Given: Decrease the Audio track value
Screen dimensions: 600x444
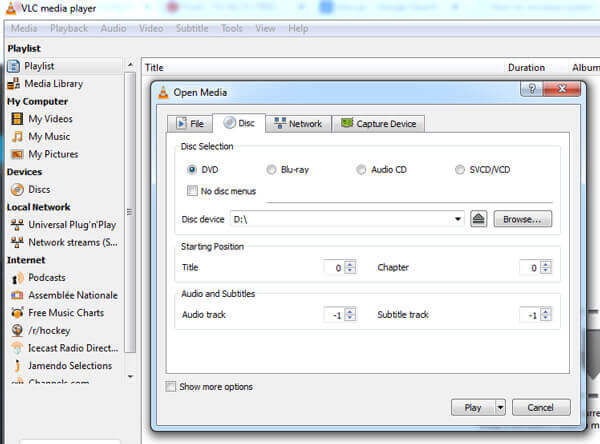Looking at the screenshot, I should (x=350, y=318).
